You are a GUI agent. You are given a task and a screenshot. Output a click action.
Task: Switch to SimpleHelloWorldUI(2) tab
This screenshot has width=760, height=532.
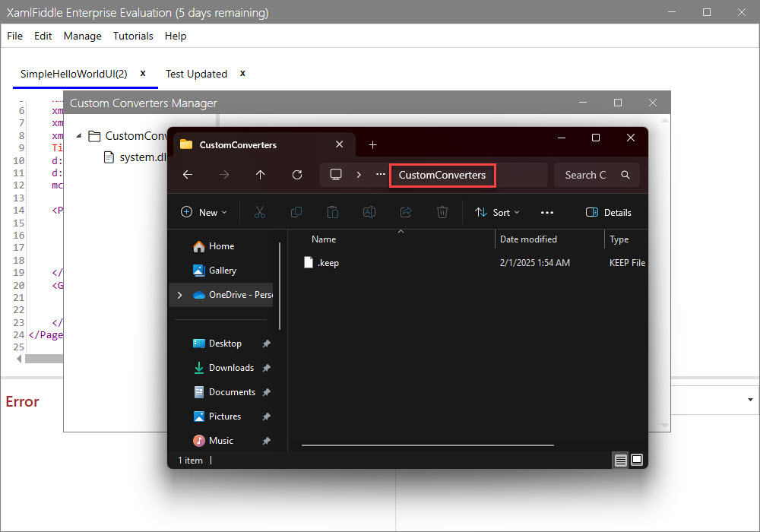[74, 74]
